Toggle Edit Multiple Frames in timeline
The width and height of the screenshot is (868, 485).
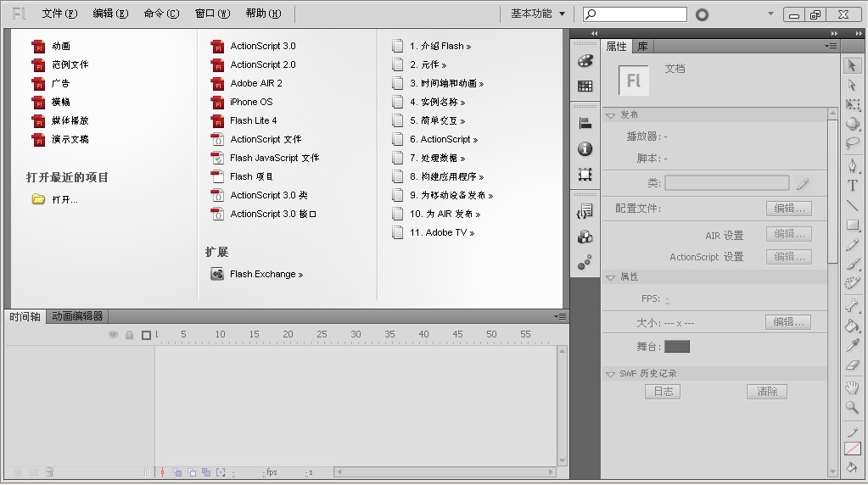click(x=206, y=472)
